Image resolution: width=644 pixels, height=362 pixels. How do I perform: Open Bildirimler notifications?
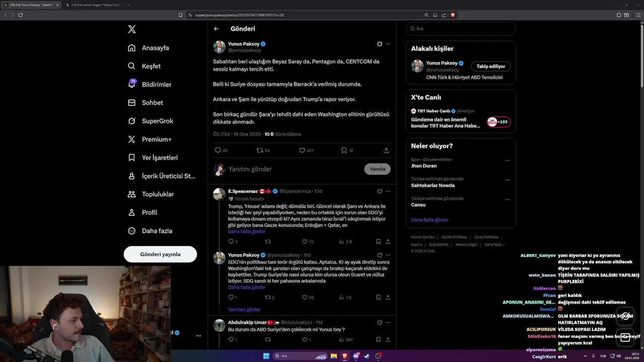coord(149,84)
